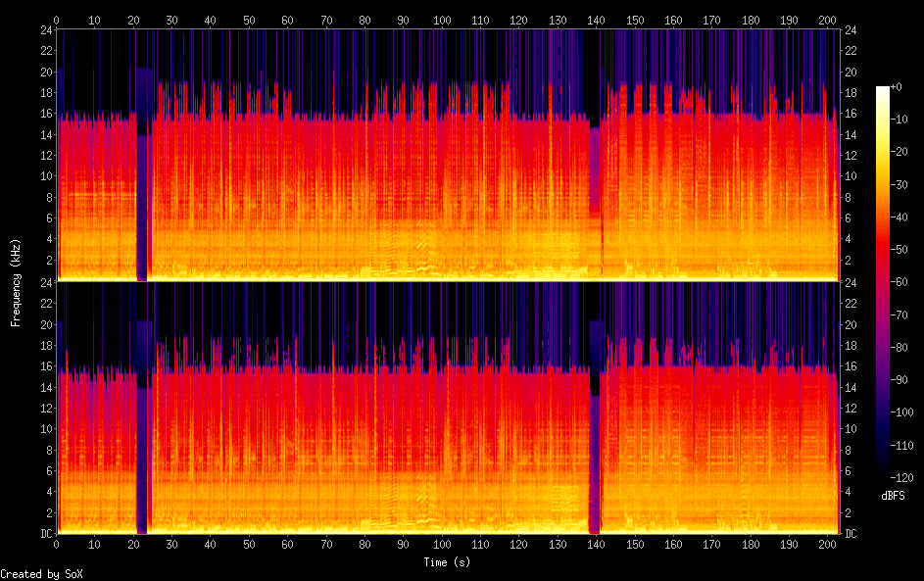Viewport: 924px width, 581px height.
Task: Click the "Frequency (kHz)" vertical axis label
Action: coord(16,281)
